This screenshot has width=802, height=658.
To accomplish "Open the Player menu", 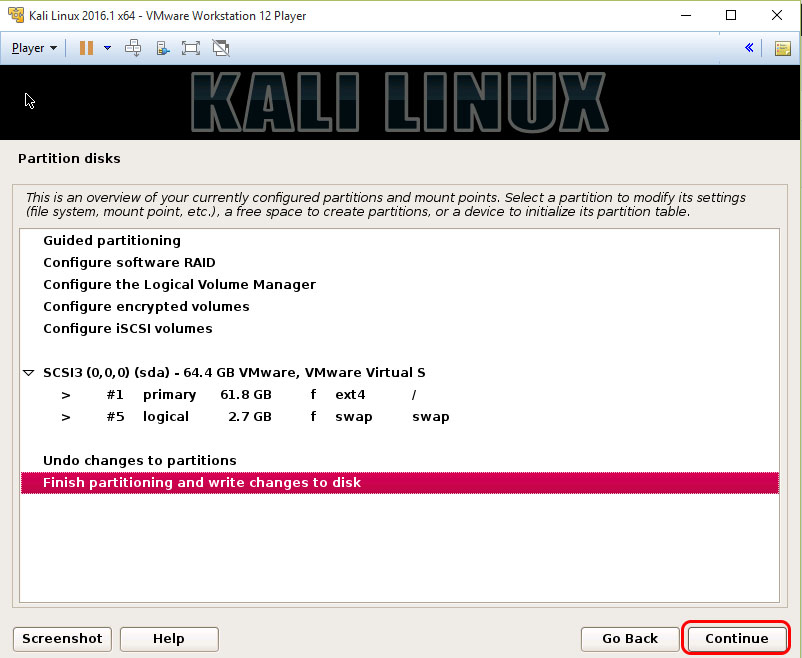I will (x=34, y=48).
